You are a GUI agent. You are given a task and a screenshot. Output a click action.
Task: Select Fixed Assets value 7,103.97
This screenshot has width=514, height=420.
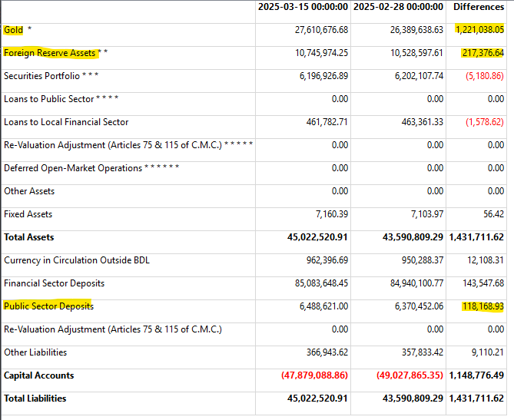tap(427, 214)
